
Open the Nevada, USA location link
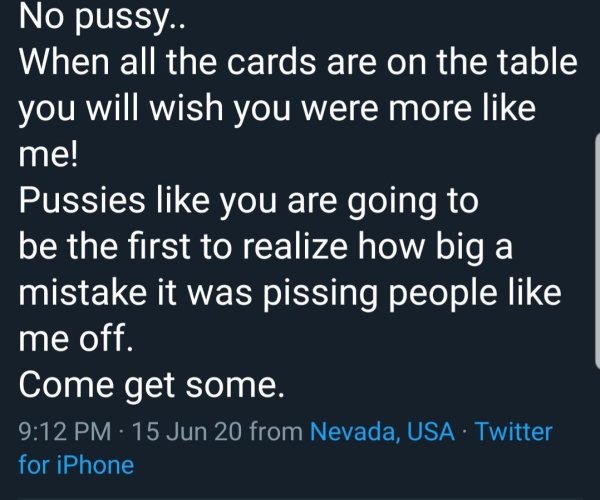382,432
